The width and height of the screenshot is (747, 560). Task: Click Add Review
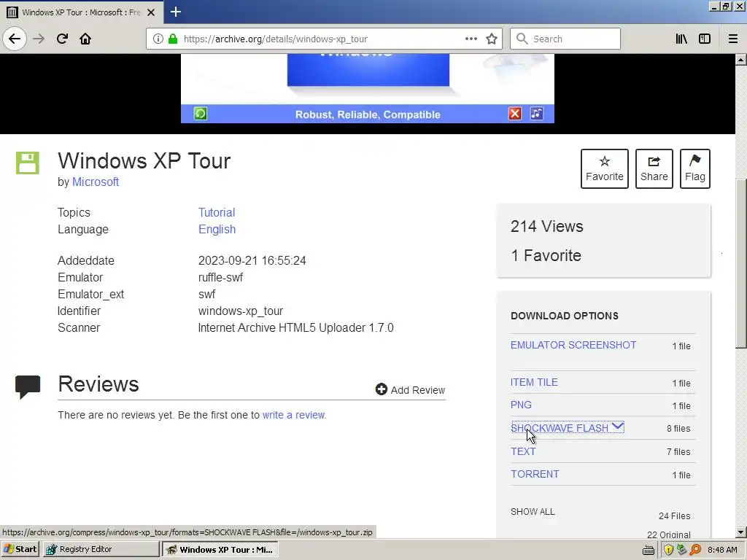pyautogui.click(x=410, y=390)
